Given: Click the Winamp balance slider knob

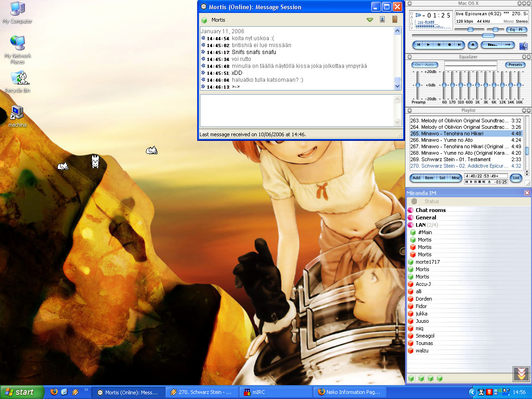Looking at the screenshot, I should tap(496, 30).
